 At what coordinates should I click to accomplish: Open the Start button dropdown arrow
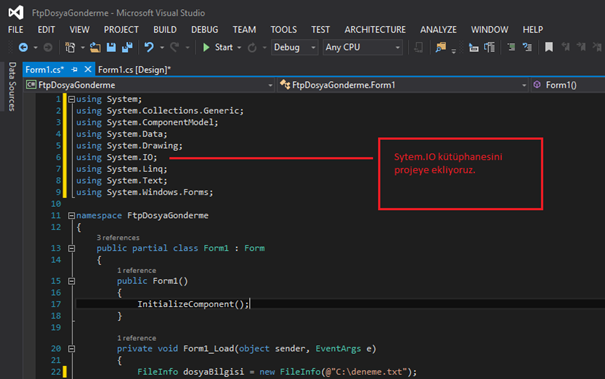[x=239, y=48]
